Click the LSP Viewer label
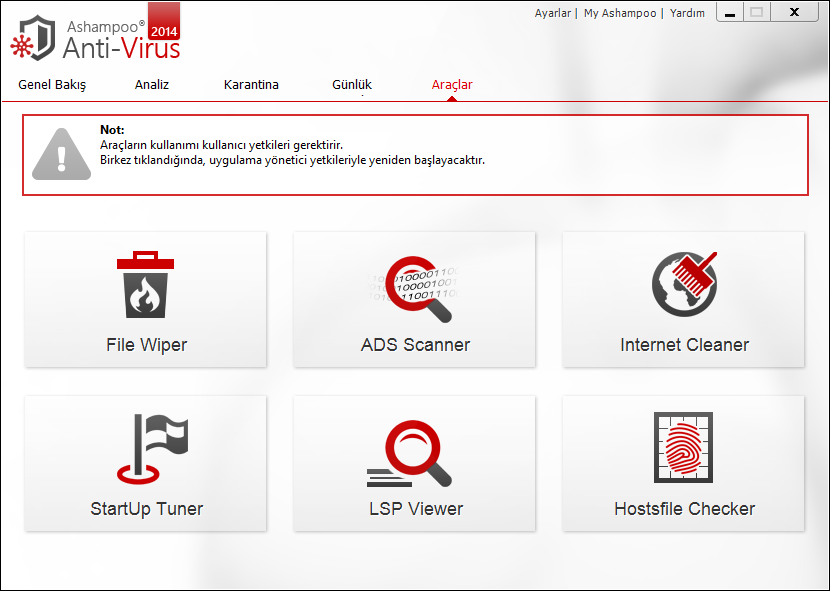830x591 pixels. 416,509
